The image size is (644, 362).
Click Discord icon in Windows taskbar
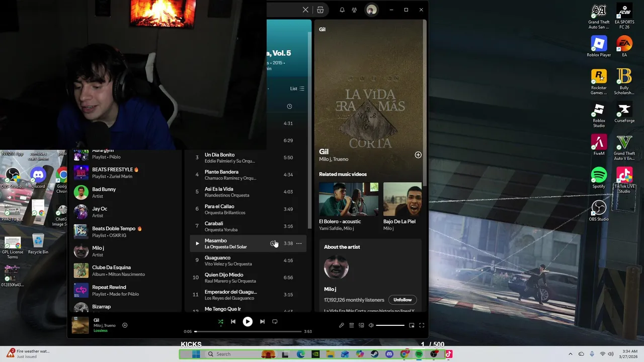(389, 354)
